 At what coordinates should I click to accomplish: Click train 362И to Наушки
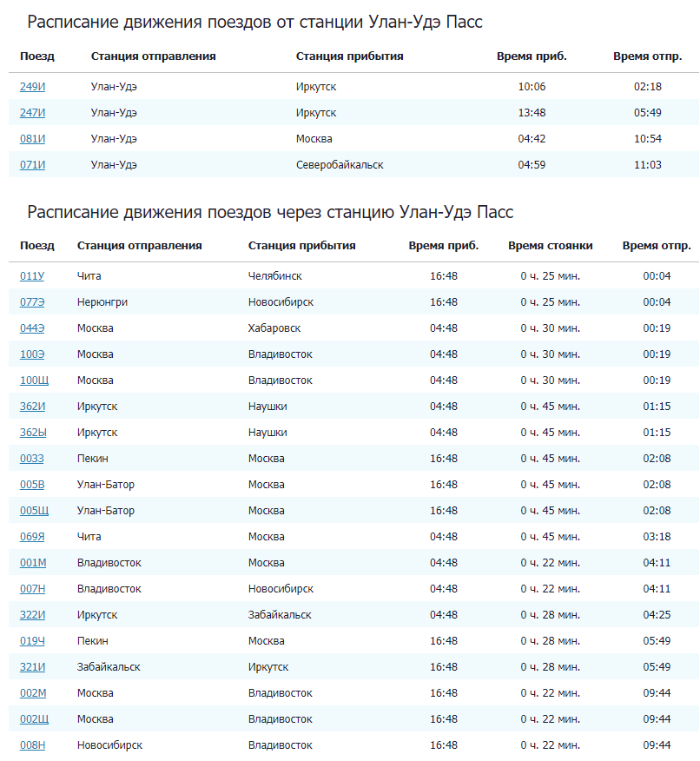32,407
